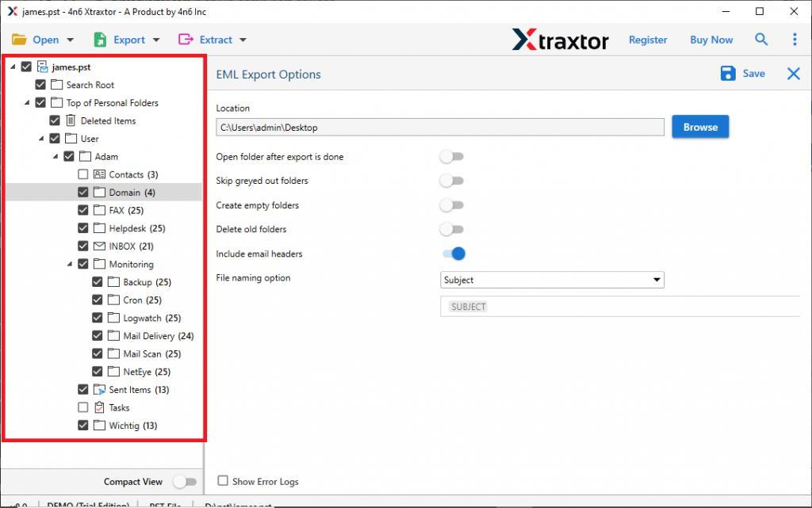Click inside the Location path field

[440, 126]
